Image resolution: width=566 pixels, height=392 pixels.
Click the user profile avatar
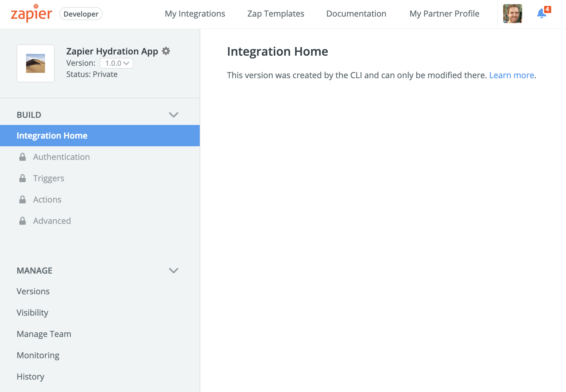(512, 14)
